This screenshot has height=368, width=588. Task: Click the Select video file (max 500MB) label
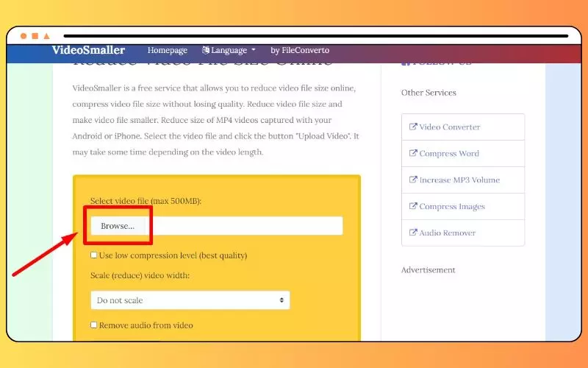(x=146, y=201)
